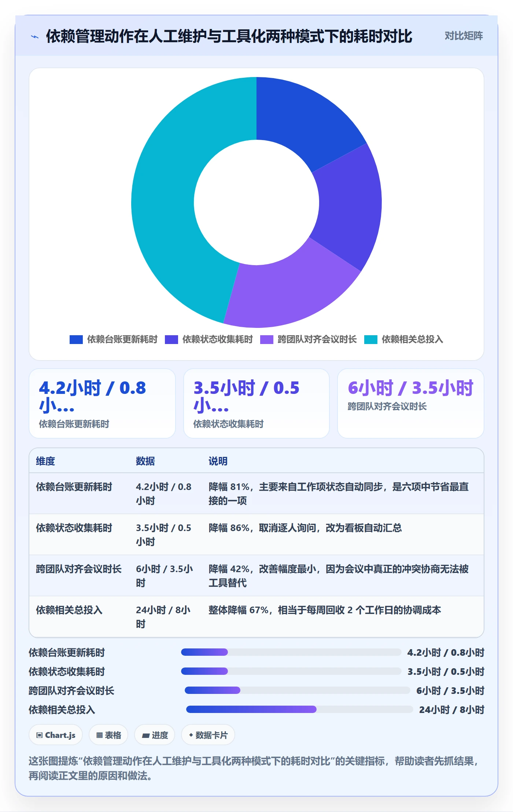The image size is (513, 812).
Task: Click the 24小时 / 8小时 table data cell
Action: coord(163,617)
